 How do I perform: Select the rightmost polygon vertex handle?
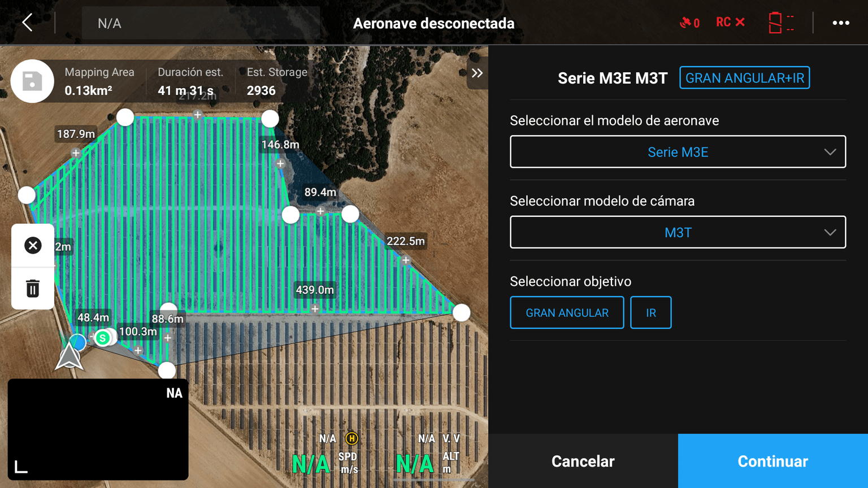tap(462, 312)
